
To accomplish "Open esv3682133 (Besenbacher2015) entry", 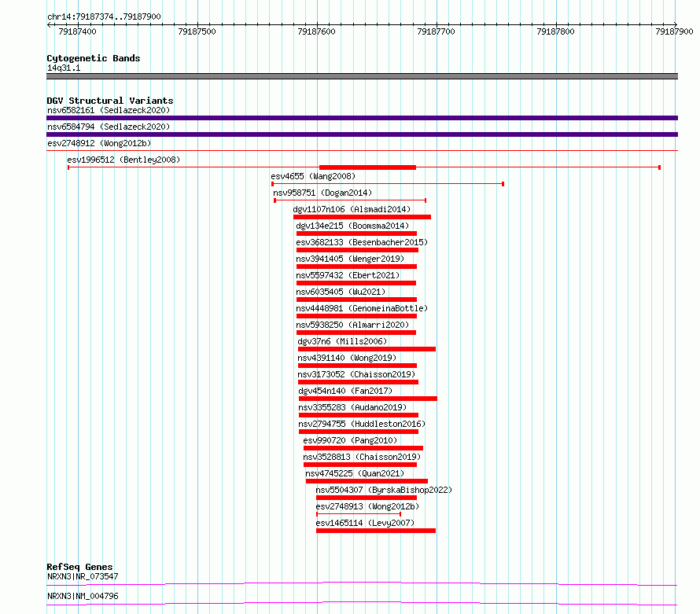I will coord(362,242).
